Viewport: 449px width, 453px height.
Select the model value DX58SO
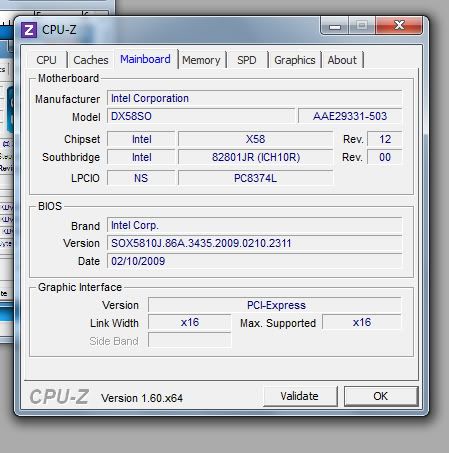pos(201,116)
